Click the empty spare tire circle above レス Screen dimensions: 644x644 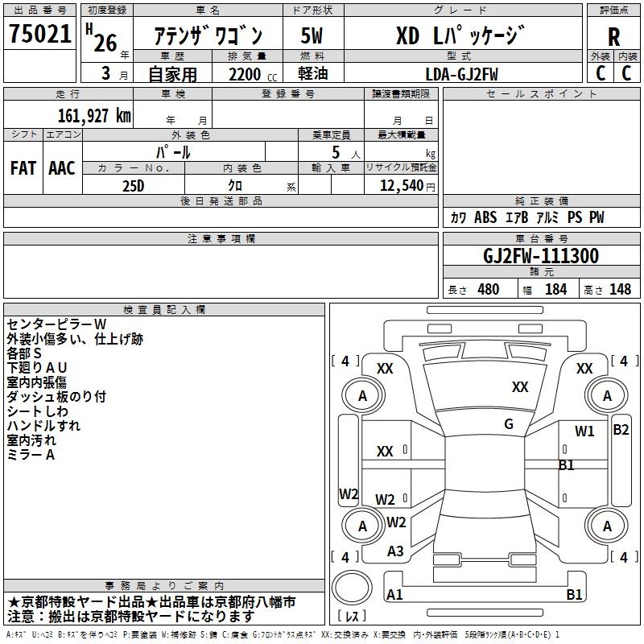352,588
